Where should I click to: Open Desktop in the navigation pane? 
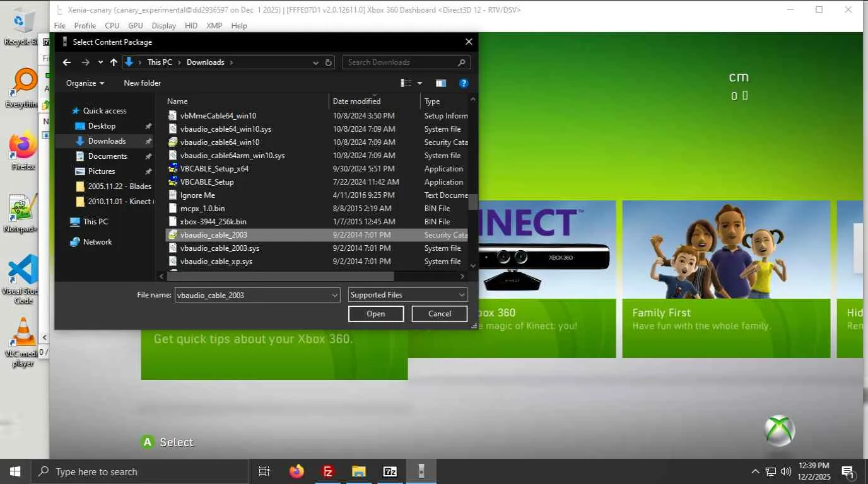[x=102, y=126]
